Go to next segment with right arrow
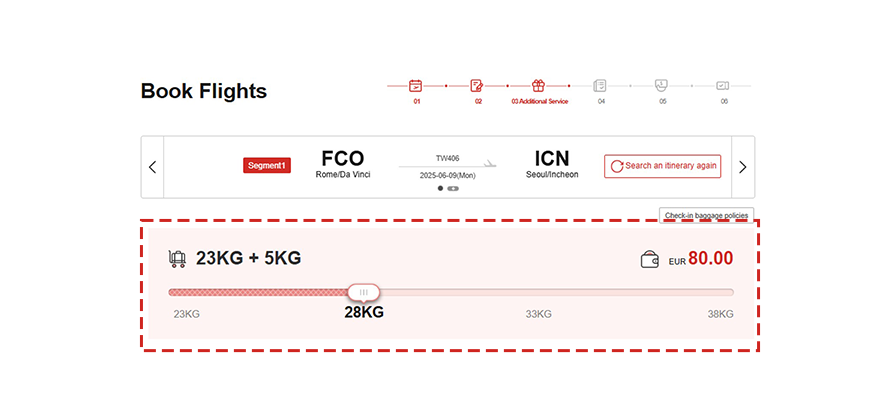The image size is (872, 410). coord(742,167)
